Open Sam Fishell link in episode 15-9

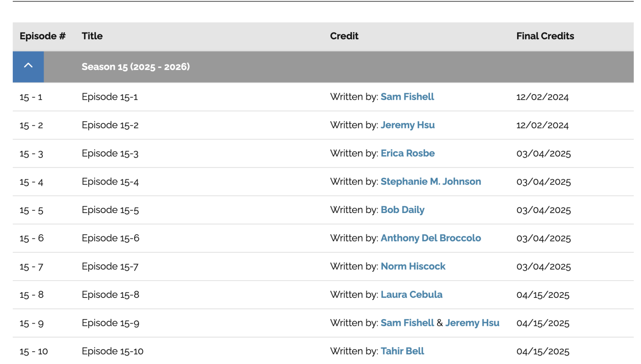[x=407, y=323]
